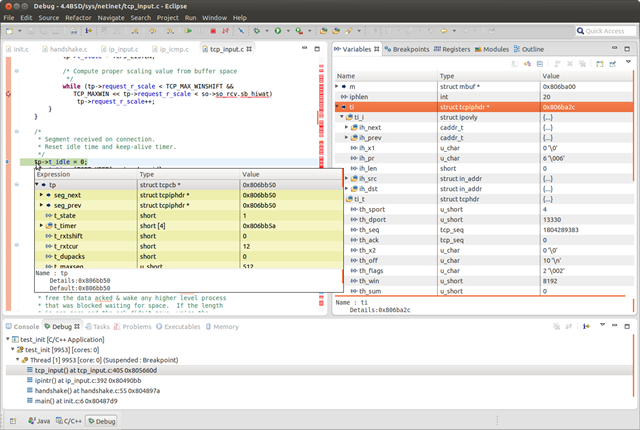Open dropdown beside the Run launch icon
This screenshot has height=430, width=640.
click(288, 31)
